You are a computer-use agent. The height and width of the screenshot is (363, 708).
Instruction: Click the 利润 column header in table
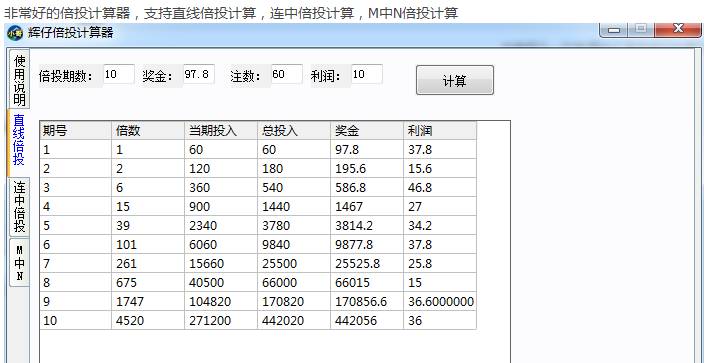point(440,130)
